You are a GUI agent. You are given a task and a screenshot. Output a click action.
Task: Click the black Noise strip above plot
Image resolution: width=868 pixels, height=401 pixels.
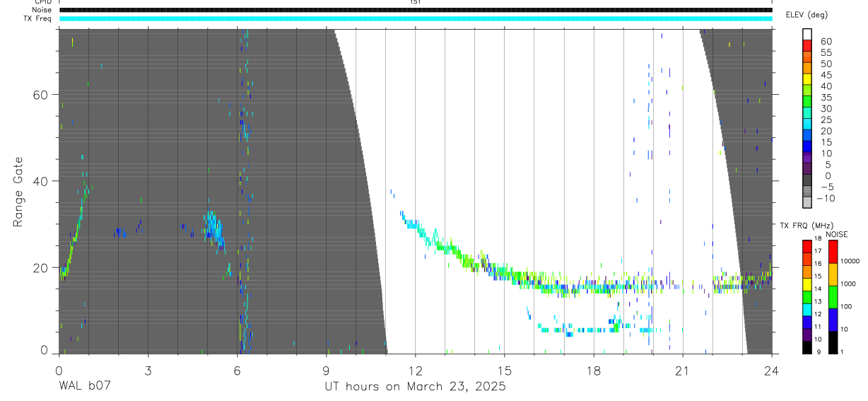click(x=416, y=10)
